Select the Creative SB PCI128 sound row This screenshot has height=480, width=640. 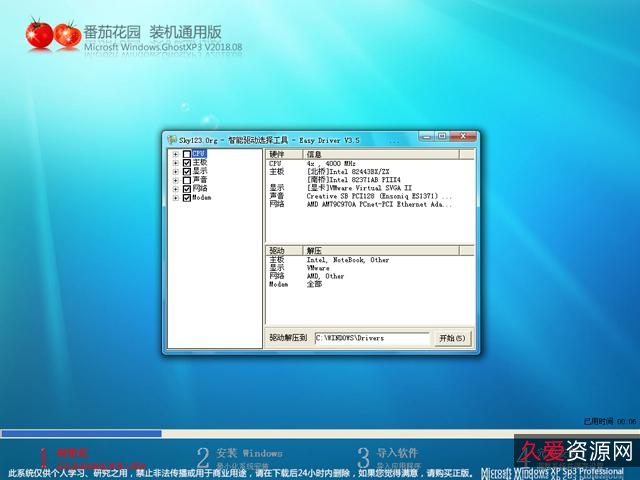coord(369,196)
